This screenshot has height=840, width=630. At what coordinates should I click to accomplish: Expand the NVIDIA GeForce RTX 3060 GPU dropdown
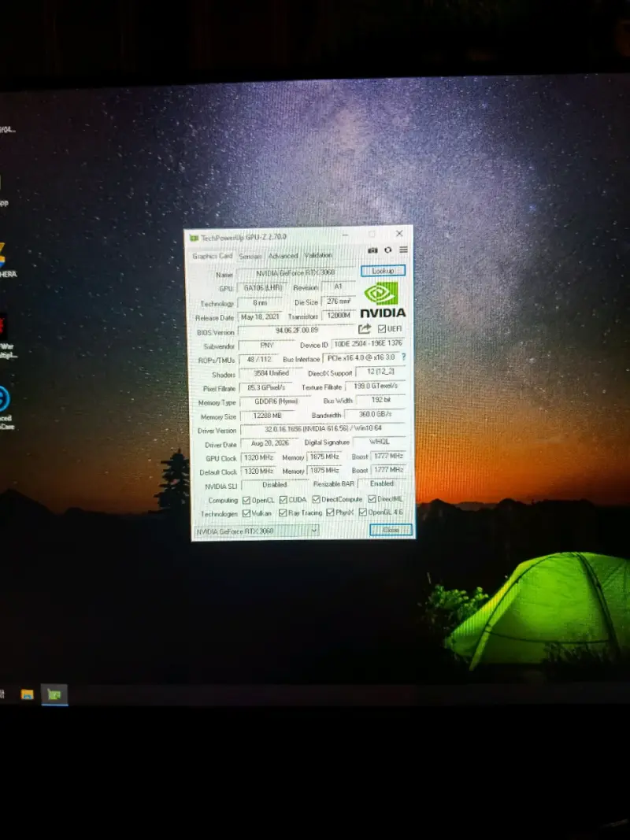(257, 531)
